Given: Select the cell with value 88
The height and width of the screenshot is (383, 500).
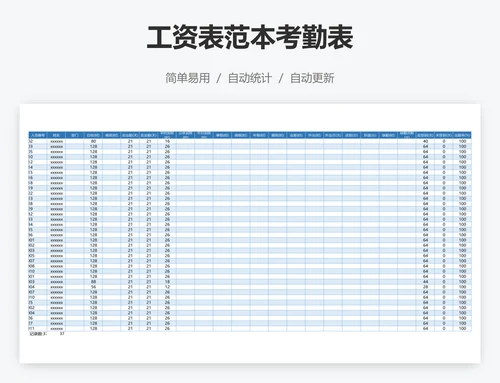Looking at the screenshot, I should pyautogui.click(x=93, y=282).
